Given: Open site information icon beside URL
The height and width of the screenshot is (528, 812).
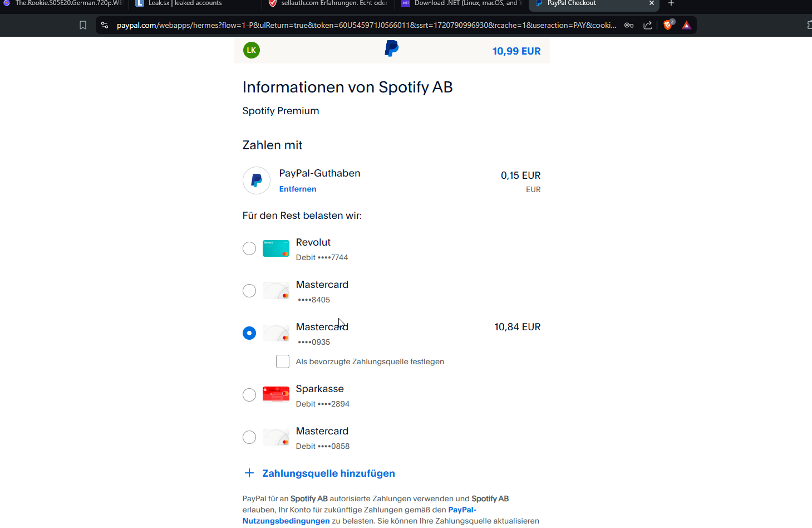Looking at the screenshot, I should coord(105,25).
